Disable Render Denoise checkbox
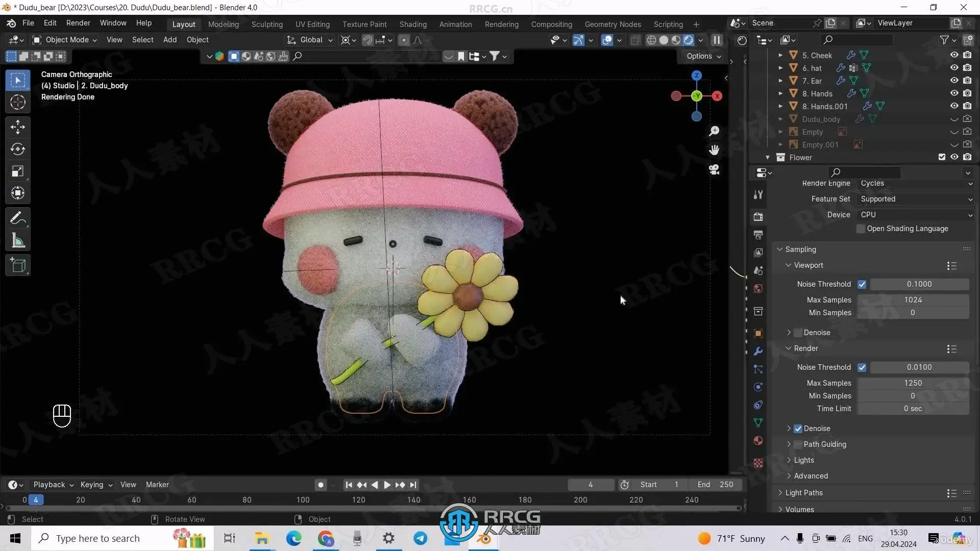This screenshot has width=980, height=551. [x=798, y=429]
